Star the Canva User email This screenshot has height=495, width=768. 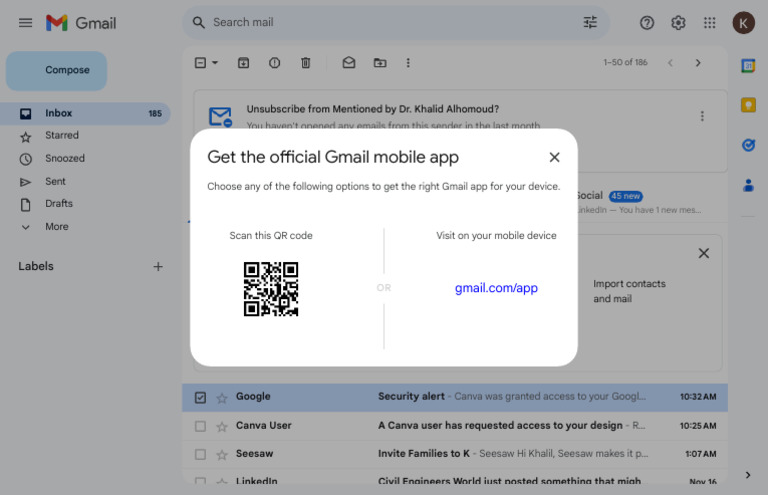pyautogui.click(x=222, y=427)
